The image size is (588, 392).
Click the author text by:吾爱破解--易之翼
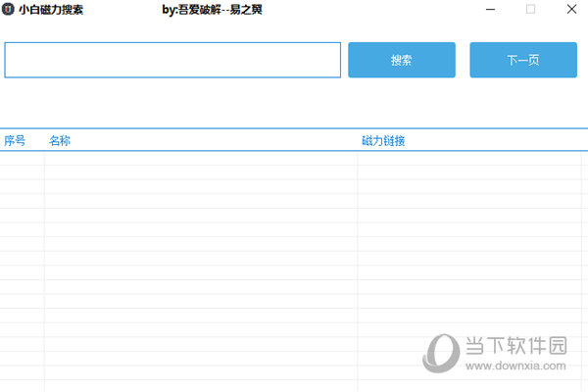click(212, 10)
